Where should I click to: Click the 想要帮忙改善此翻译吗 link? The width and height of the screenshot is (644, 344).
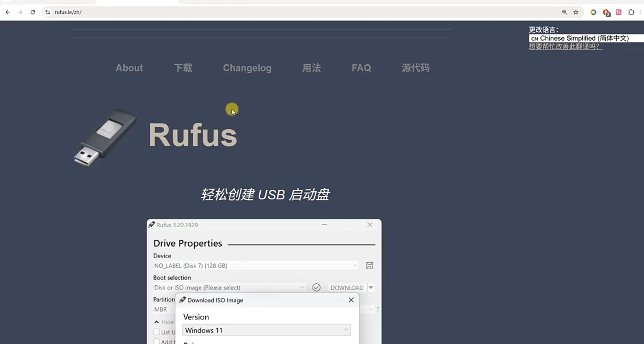pos(565,46)
